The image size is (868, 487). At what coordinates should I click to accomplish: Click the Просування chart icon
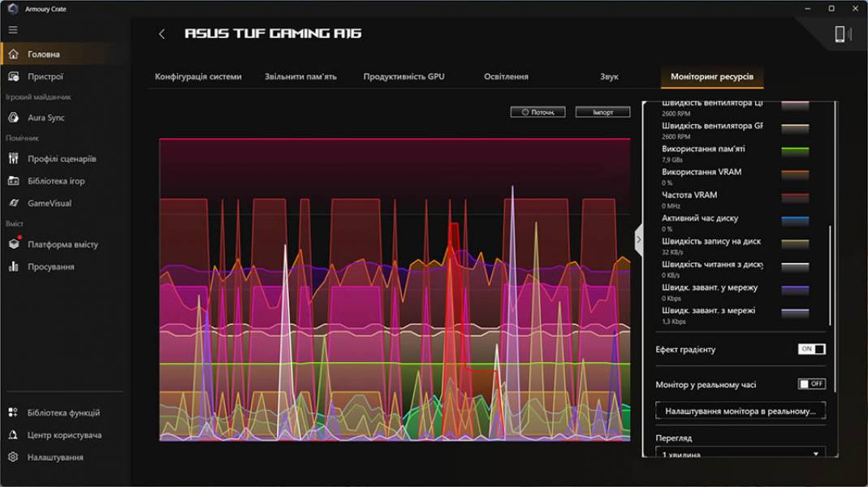coord(14,266)
